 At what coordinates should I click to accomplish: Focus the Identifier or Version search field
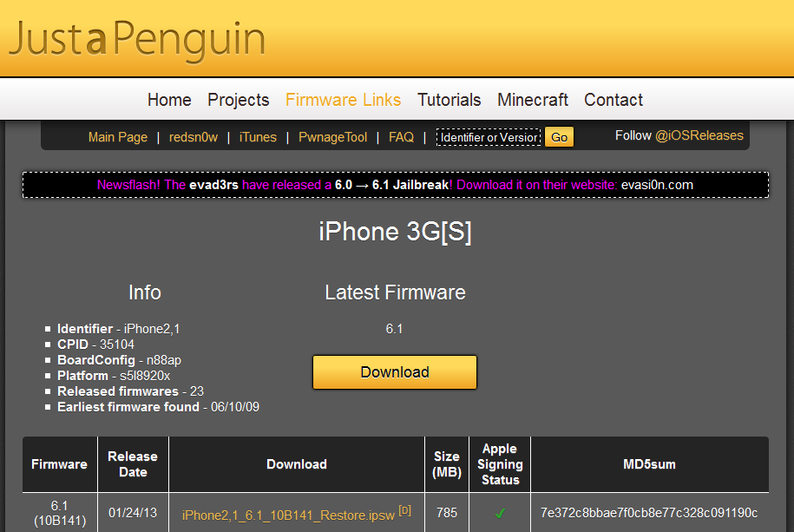pos(489,137)
